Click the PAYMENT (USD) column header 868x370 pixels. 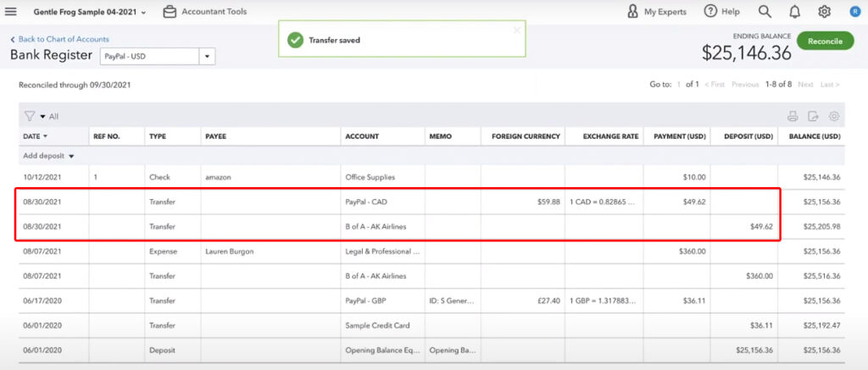coord(679,136)
